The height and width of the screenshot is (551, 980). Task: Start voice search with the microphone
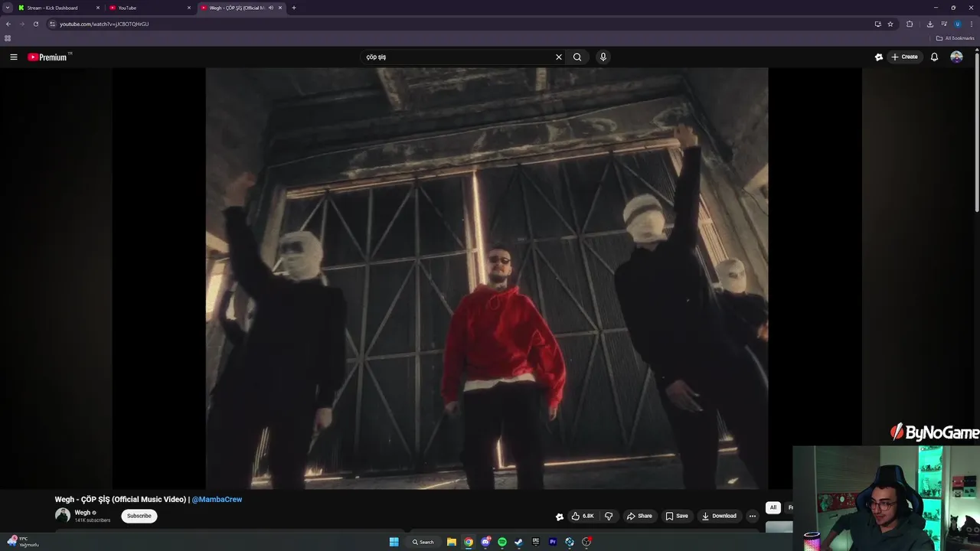[603, 57]
